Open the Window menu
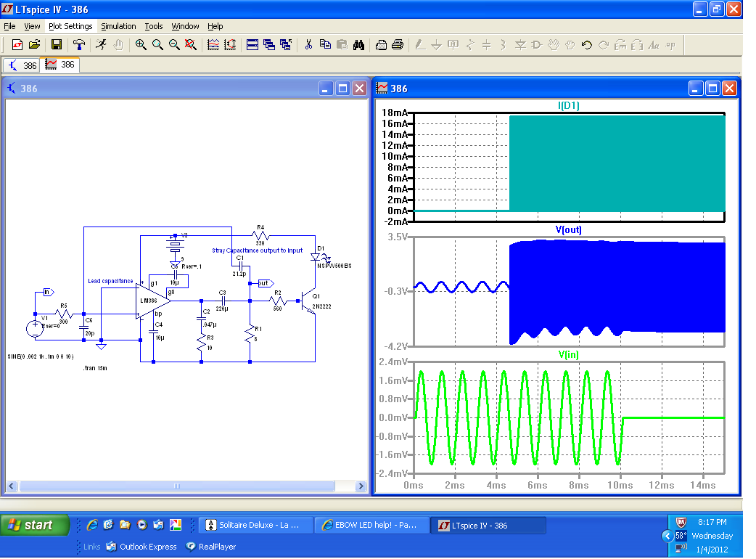This screenshot has height=559, width=756. point(185,26)
